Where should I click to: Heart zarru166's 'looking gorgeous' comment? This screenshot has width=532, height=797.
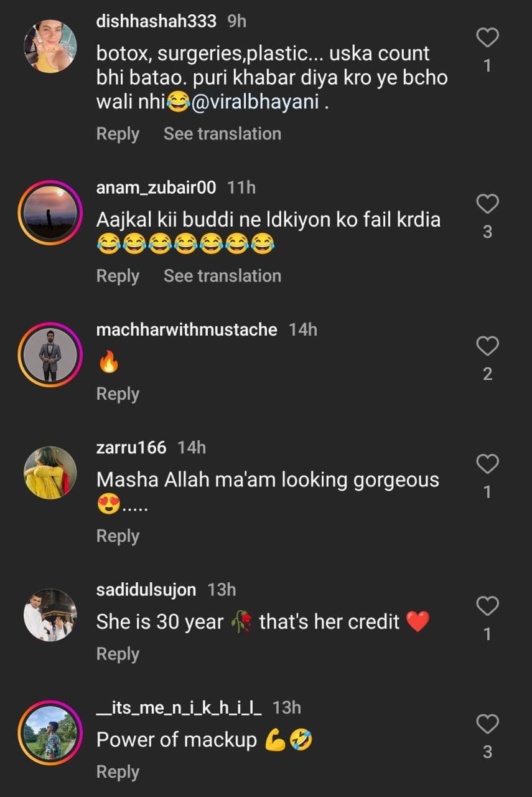[x=487, y=465]
